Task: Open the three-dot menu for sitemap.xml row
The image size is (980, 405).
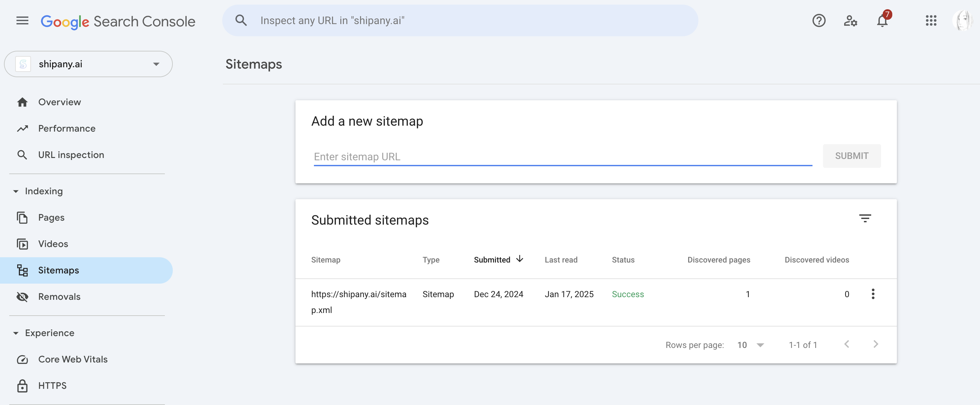Action: [x=873, y=294]
